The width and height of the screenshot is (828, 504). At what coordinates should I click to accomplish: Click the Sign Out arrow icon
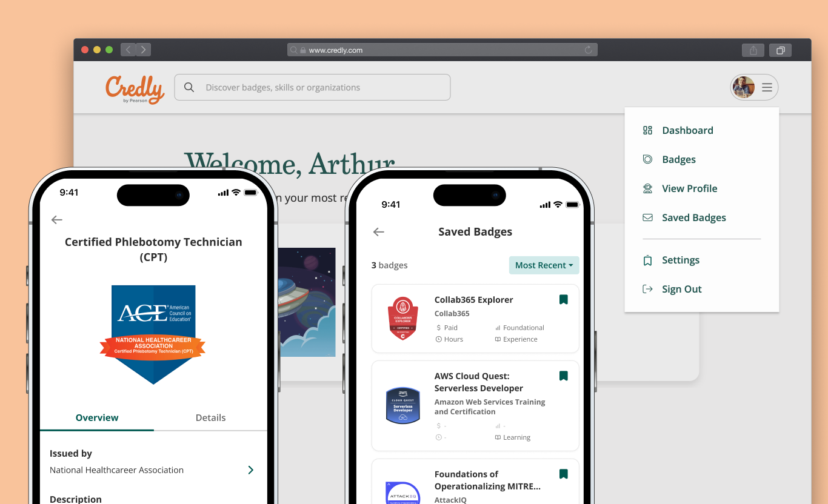647,289
